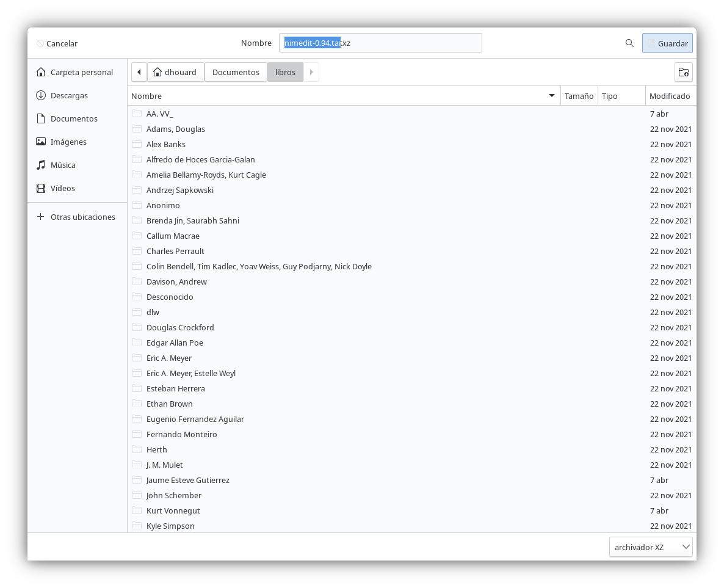Click the search magnifier icon

(x=629, y=43)
